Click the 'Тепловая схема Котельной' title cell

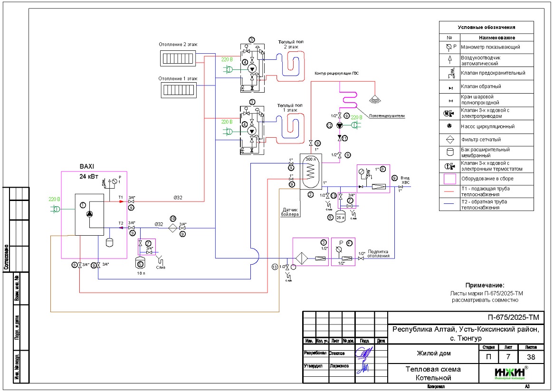432,373
